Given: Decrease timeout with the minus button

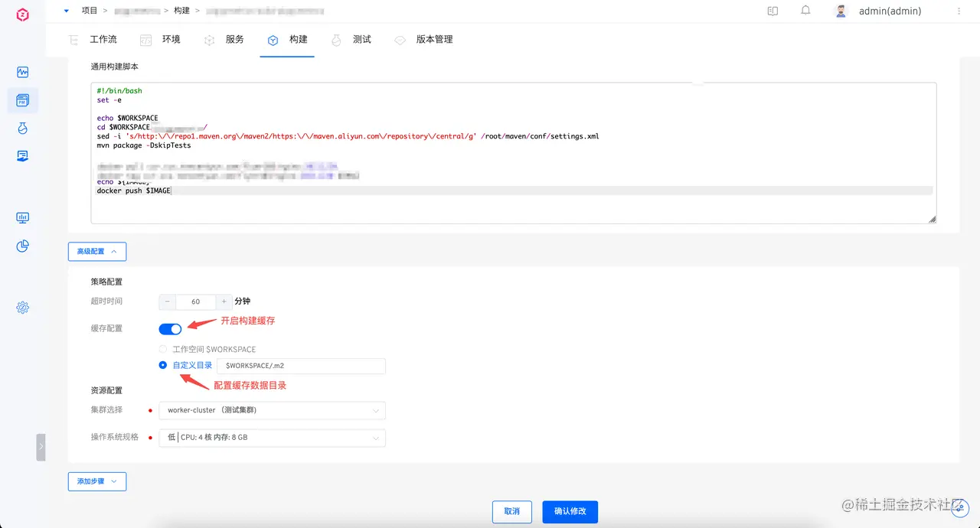Looking at the screenshot, I should tap(168, 301).
